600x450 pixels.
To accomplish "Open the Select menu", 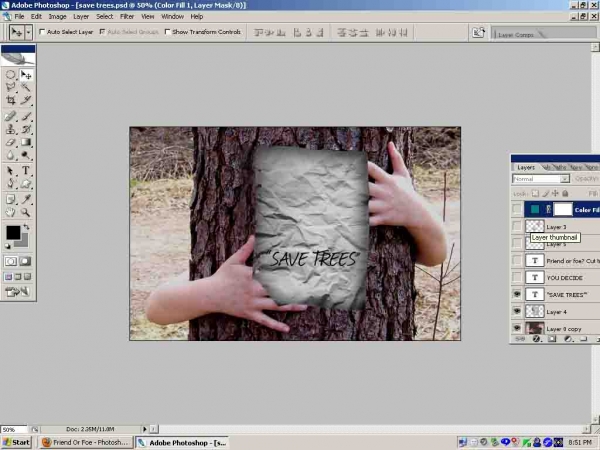I will pos(104,16).
